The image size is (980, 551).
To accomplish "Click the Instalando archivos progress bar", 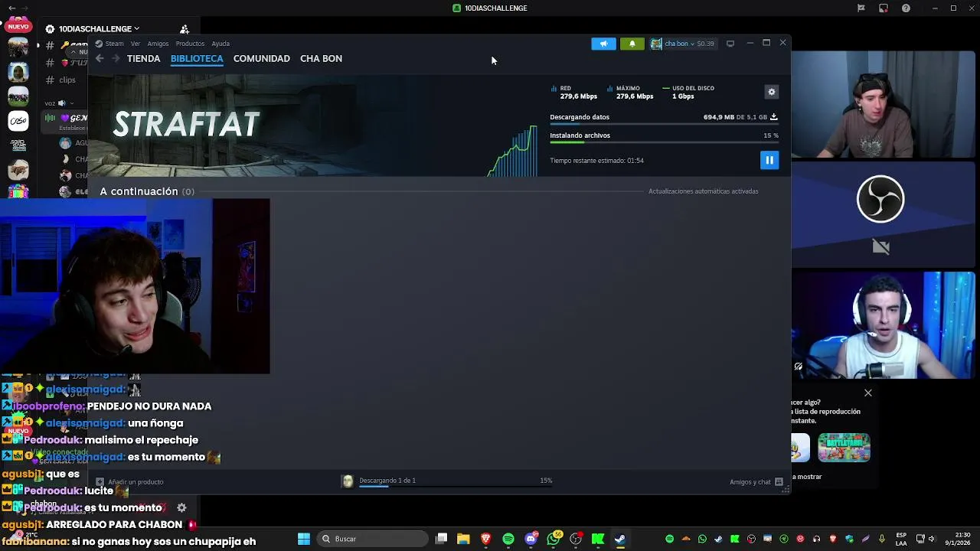I will coord(664,142).
